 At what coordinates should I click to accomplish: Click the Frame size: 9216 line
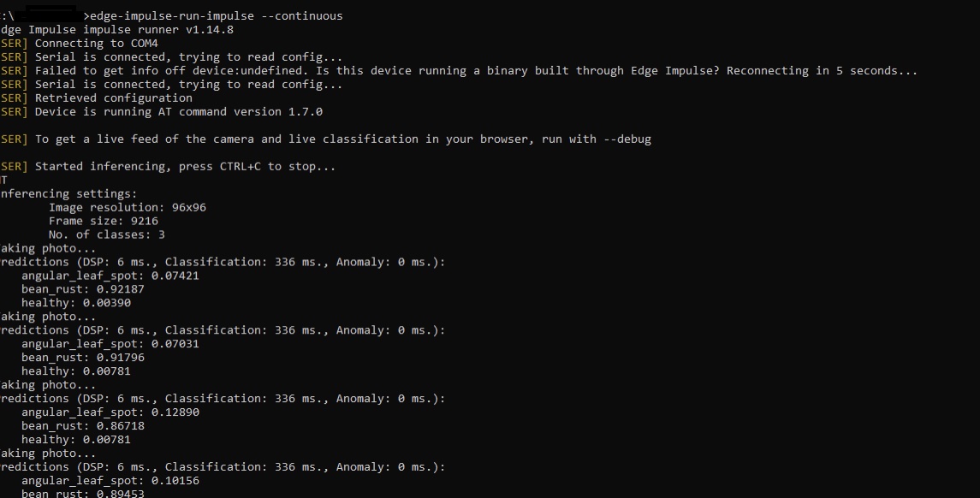(x=103, y=222)
